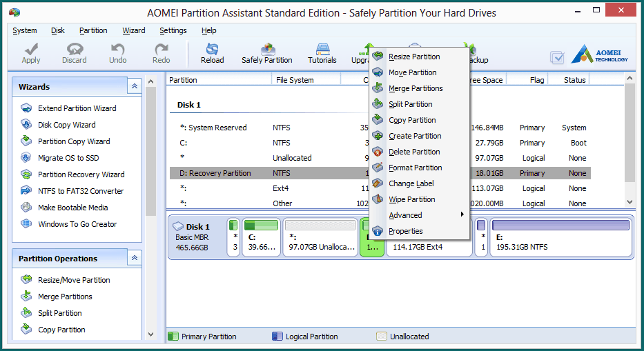Open the Partition menu
The width and height of the screenshot is (644, 351).
(93, 30)
